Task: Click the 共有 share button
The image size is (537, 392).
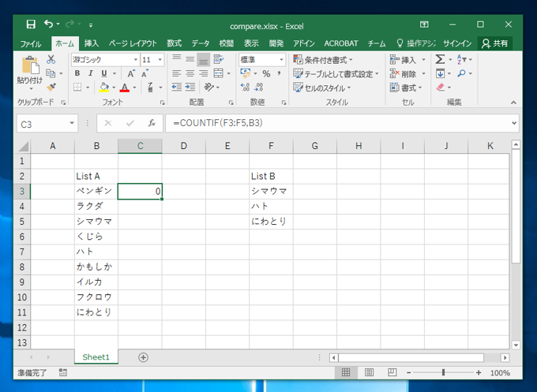Action: click(x=495, y=43)
